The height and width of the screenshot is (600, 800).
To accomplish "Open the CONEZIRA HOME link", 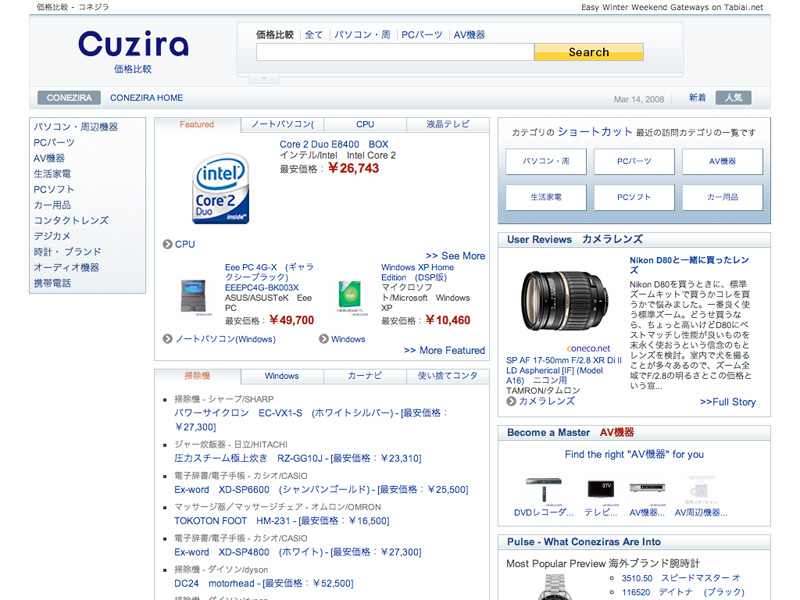I will 146,98.
